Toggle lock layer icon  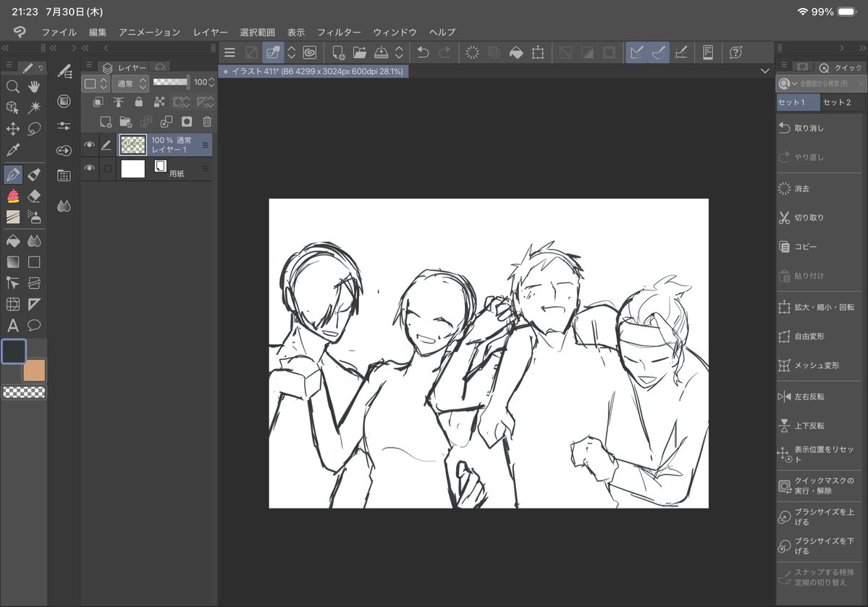click(139, 102)
